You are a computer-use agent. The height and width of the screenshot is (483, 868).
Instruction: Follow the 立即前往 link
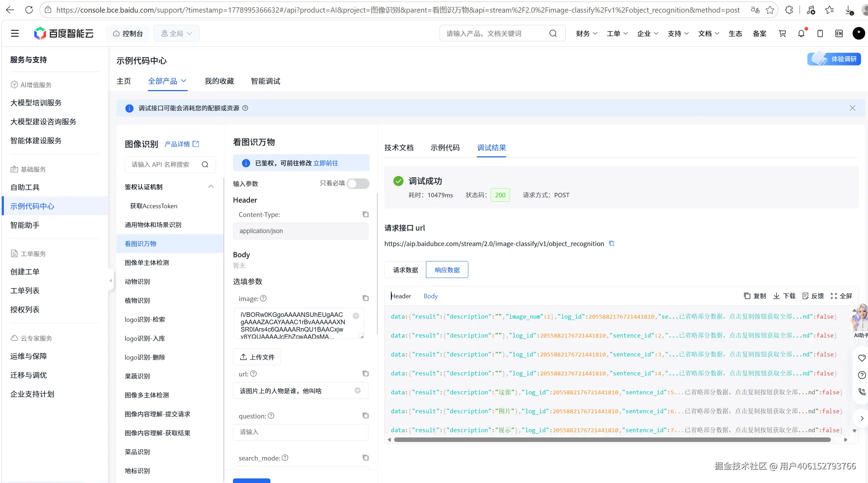[x=326, y=163]
